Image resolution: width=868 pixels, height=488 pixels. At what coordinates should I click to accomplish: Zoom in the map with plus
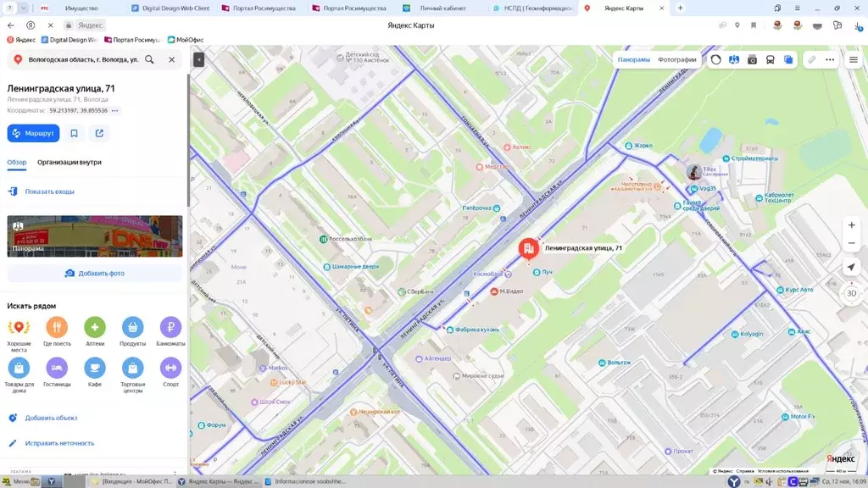(851, 225)
